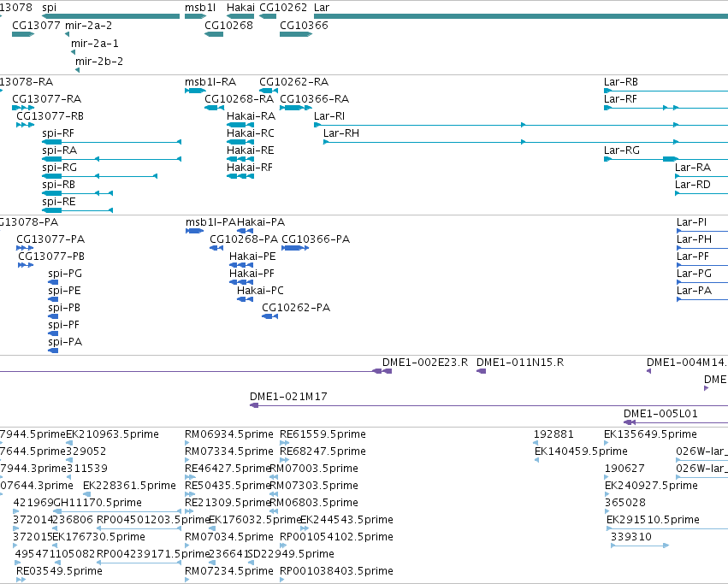Viewport: 728px width, 584px height.
Task: Select the RE61559.5prime EST label
Action: [323, 434]
